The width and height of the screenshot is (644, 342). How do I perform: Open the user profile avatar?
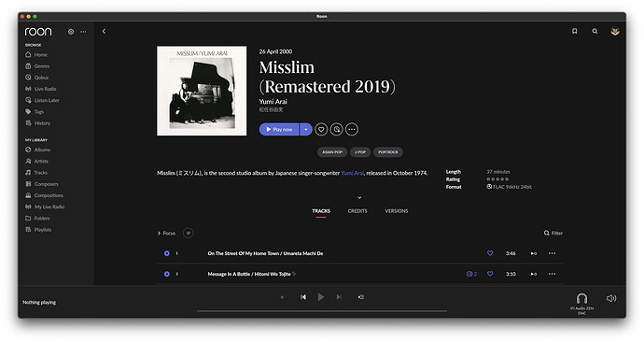(x=615, y=31)
